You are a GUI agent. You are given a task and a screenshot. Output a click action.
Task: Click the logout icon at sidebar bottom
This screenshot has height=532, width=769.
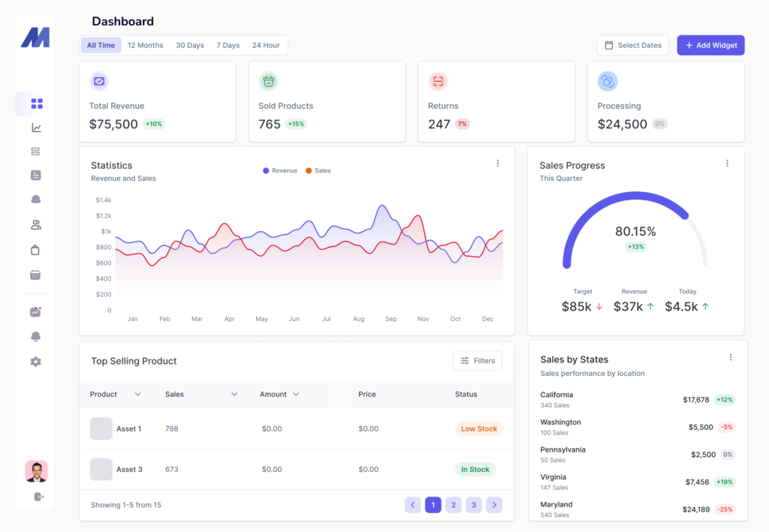click(39, 497)
